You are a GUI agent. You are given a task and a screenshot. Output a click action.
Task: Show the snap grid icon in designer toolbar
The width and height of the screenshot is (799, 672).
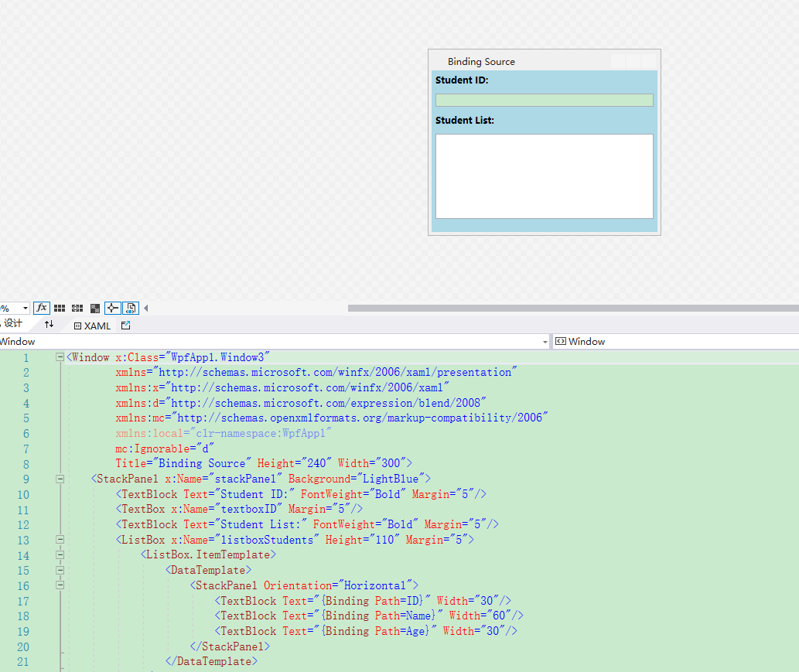(x=60, y=308)
